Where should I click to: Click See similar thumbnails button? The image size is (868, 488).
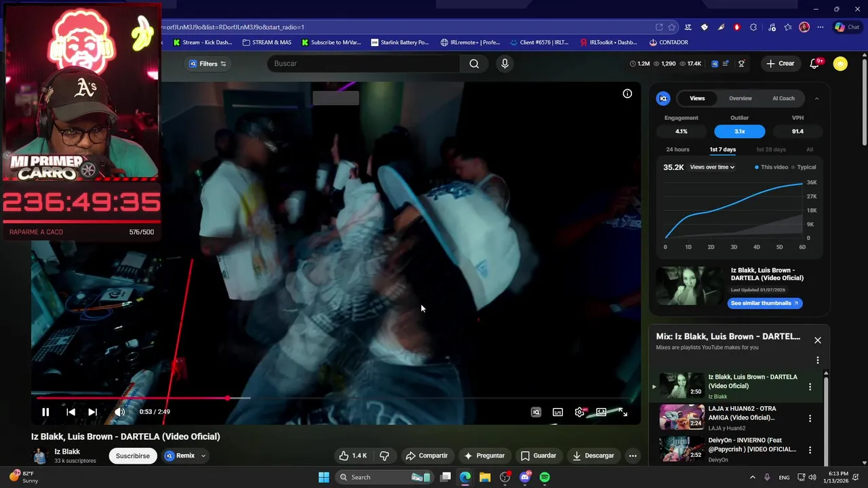[x=765, y=303]
